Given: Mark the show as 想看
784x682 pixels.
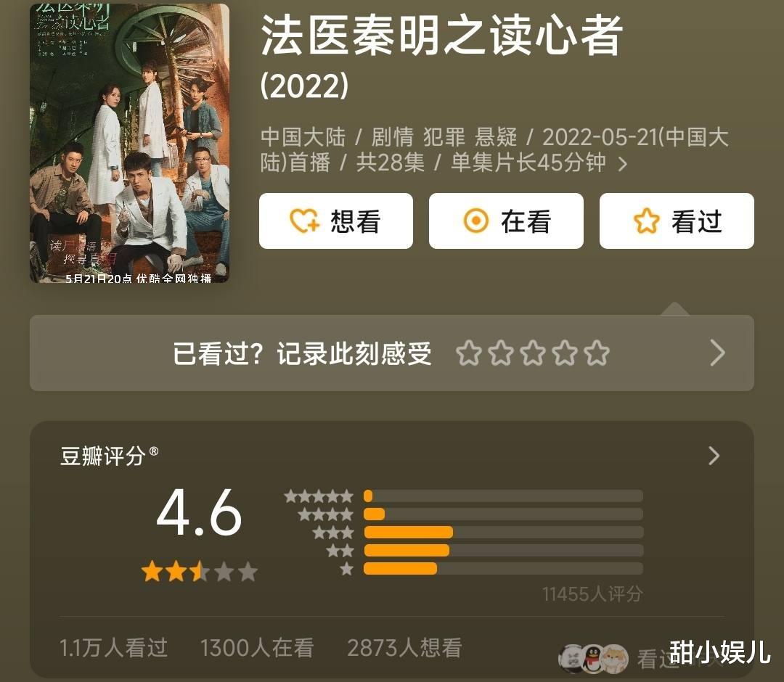Looking at the screenshot, I should [x=336, y=221].
